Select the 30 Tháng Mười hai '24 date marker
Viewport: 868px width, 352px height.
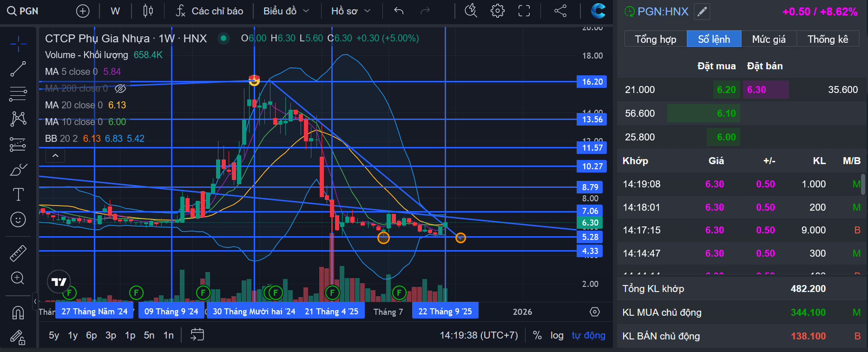pos(254,312)
